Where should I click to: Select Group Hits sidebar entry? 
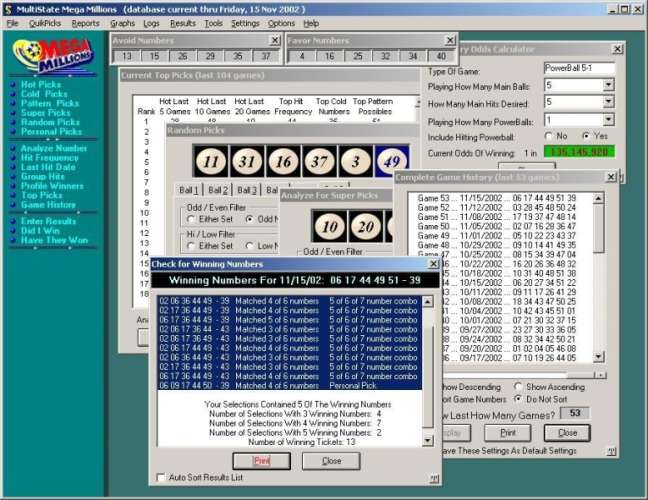[x=43, y=176]
